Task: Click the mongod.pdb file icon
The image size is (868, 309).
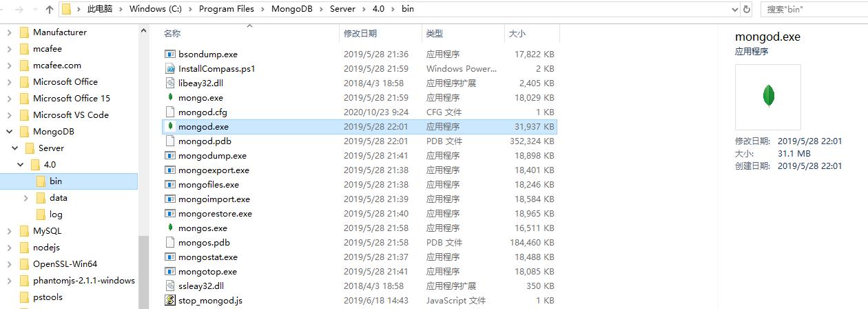Action: 171,141
